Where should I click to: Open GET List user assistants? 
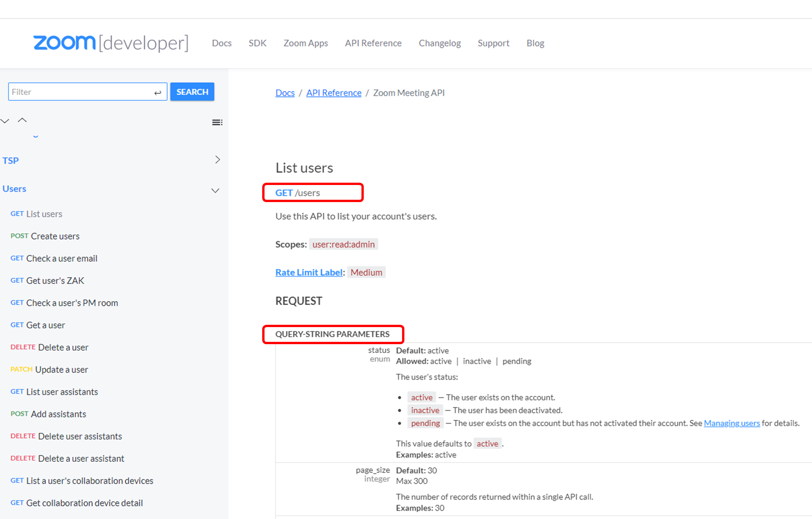[54, 392]
